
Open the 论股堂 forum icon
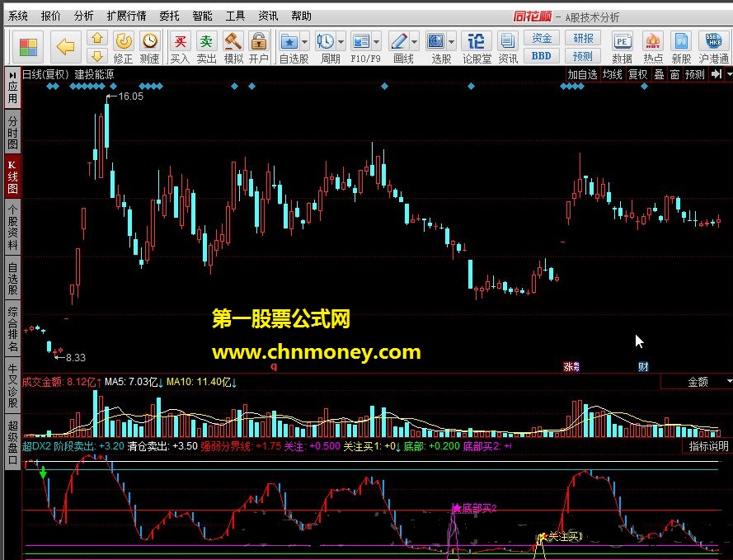[x=477, y=47]
